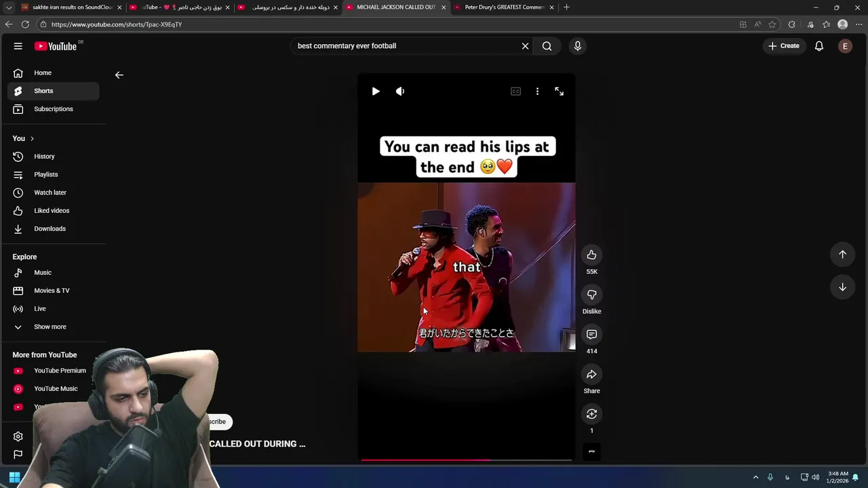Click the browser back button
868x488 pixels.
[9, 24]
